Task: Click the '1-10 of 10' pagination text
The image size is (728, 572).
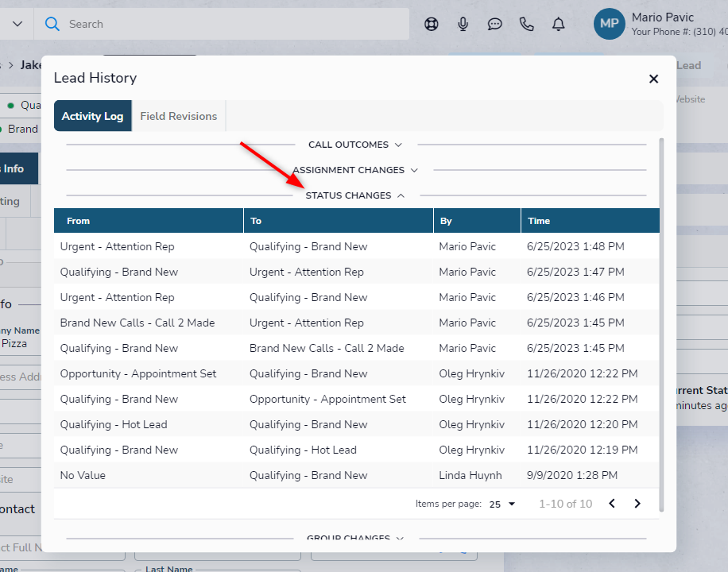Action: (x=566, y=504)
